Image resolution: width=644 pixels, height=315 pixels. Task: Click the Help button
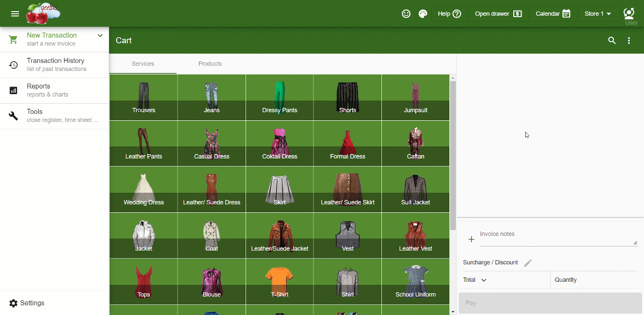pyautogui.click(x=449, y=14)
